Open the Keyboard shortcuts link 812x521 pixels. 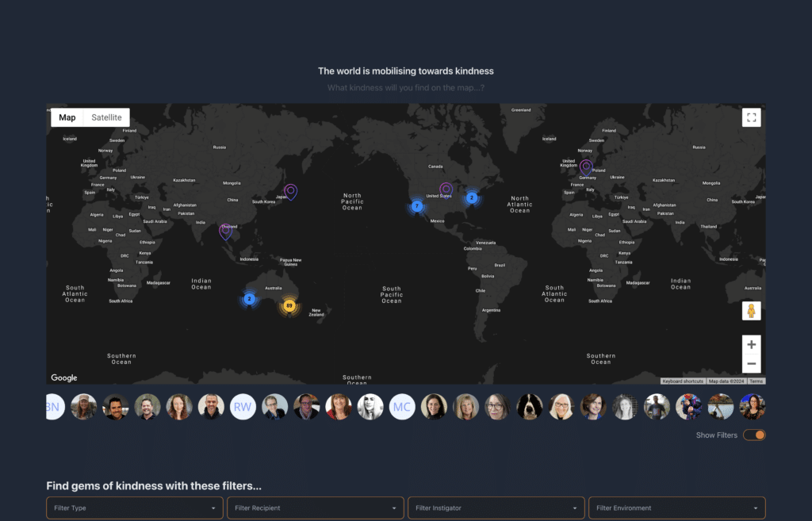(682, 381)
